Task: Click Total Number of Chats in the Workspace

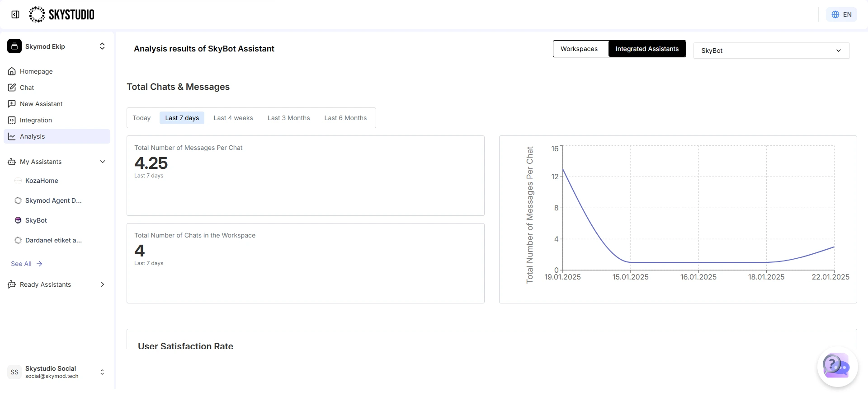Action: (195, 235)
